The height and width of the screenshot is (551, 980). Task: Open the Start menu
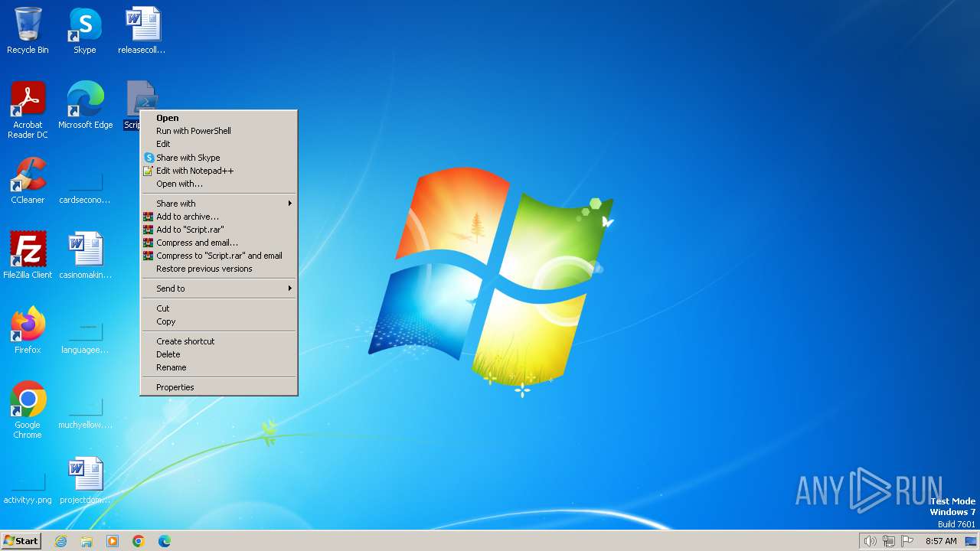21,541
